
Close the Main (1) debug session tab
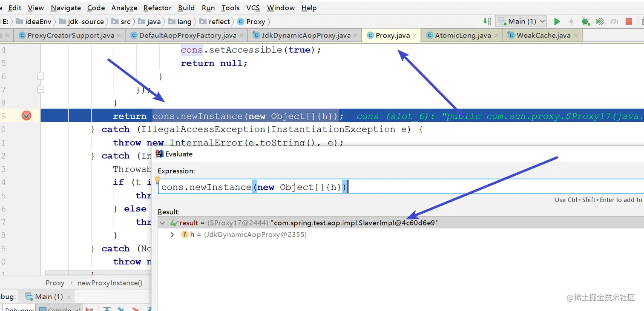[x=69, y=297]
